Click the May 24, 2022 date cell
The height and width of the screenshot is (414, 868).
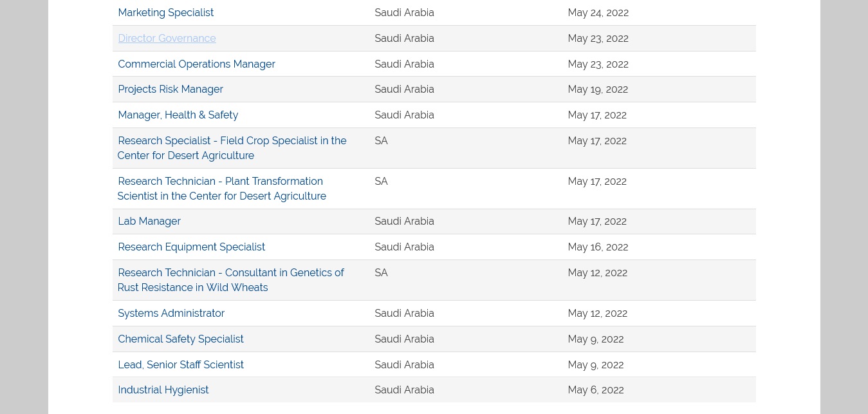click(x=598, y=13)
